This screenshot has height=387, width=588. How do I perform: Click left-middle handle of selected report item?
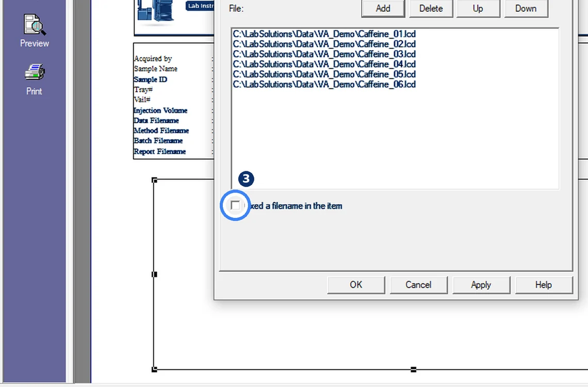(x=155, y=275)
